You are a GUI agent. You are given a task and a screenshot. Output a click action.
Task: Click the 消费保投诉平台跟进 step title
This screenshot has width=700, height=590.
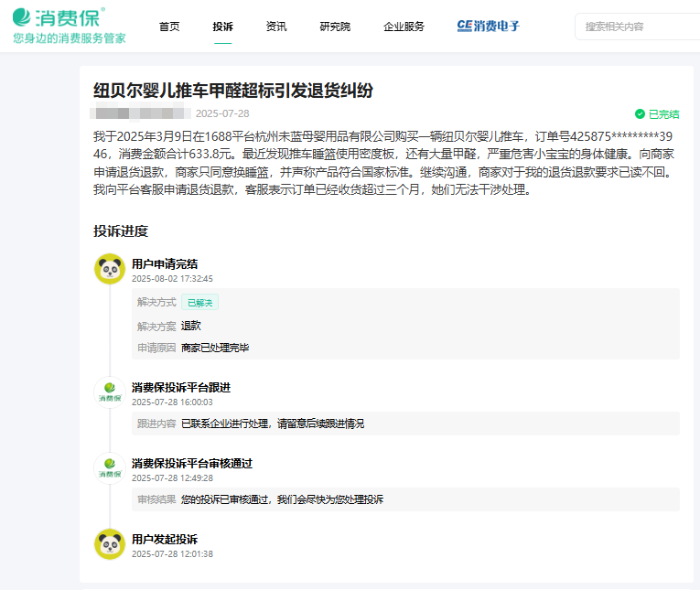click(181, 387)
